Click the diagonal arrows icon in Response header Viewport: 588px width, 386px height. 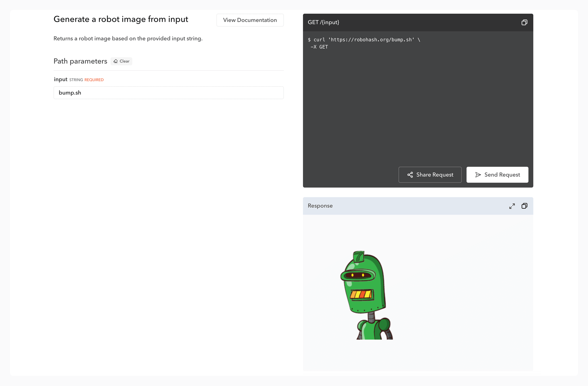pos(512,206)
